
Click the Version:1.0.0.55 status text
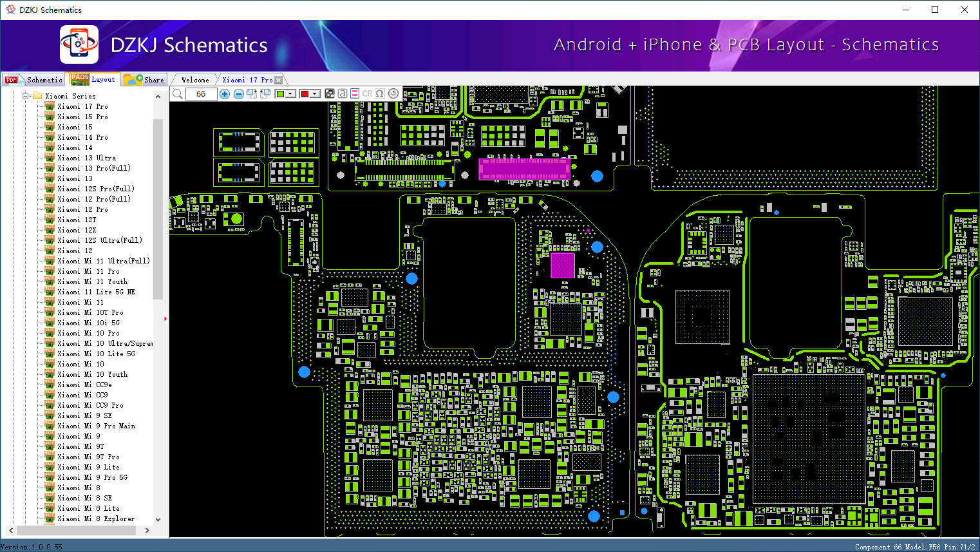[x=32, y=547]
